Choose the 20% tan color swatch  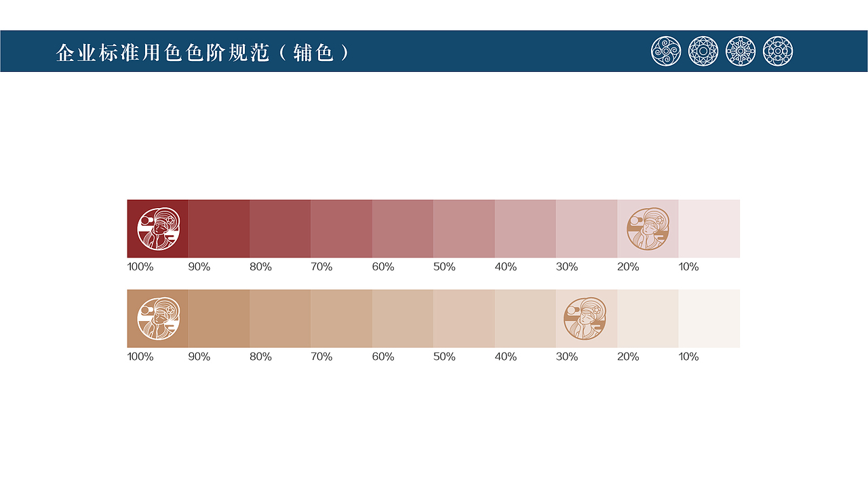click(x=648, y=319)
